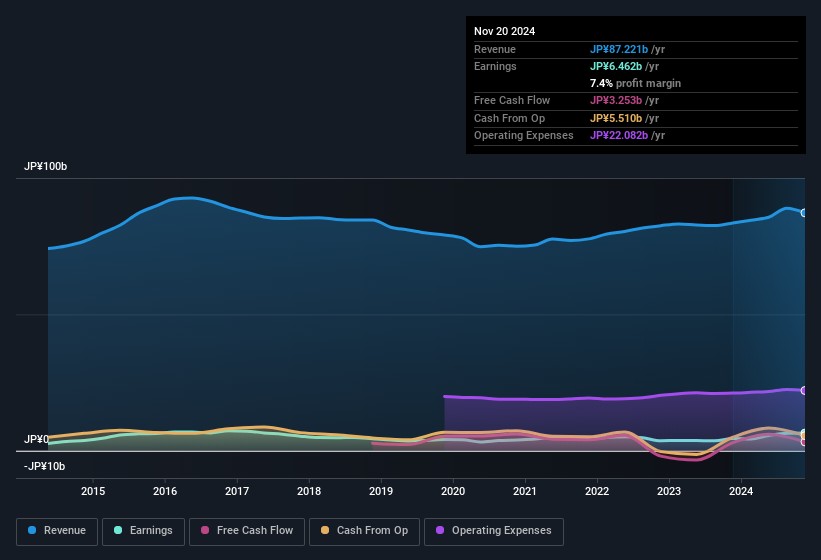Click the JP¥100b y-axis label
821x560 pixels.
click(x=45, y=166)
